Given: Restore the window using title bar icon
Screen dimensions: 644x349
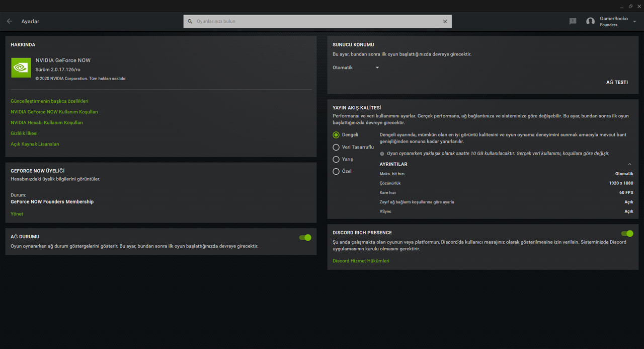Looking at the screenshot, I should pyautogui.click(x=630, y=7).
